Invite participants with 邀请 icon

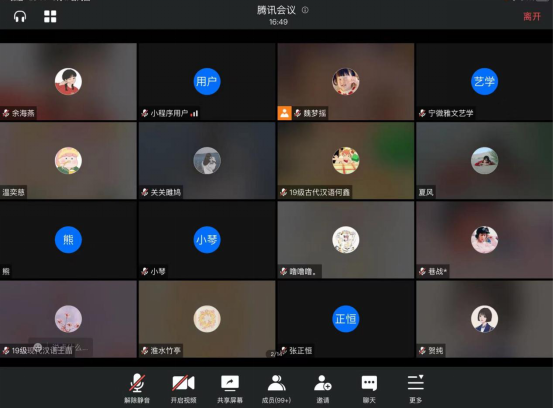pyautogui.click(x=323, y=388)
